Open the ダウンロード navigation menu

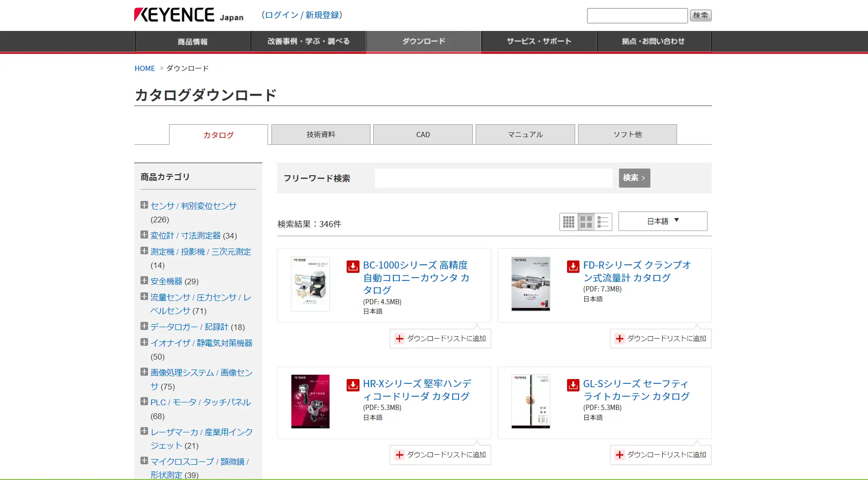[x=424, y=41]
